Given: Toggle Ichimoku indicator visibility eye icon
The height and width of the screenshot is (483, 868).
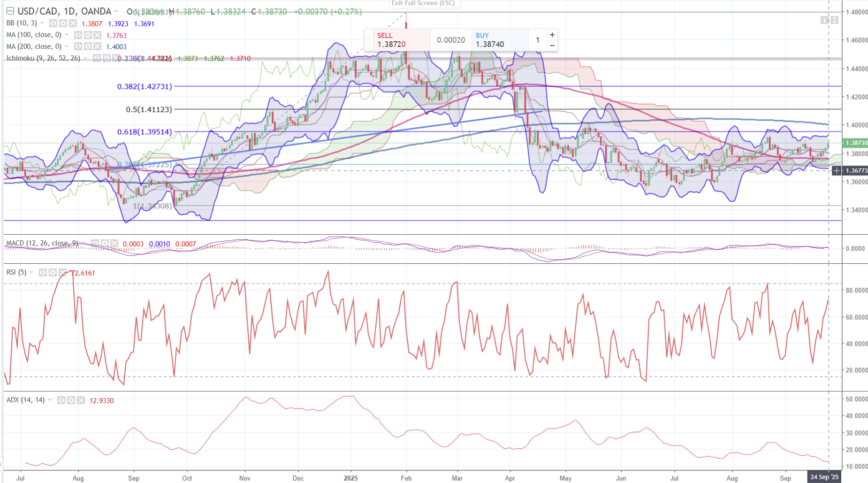Looking at the screenshot, I should pyautogui.click(x=97, y=58).
